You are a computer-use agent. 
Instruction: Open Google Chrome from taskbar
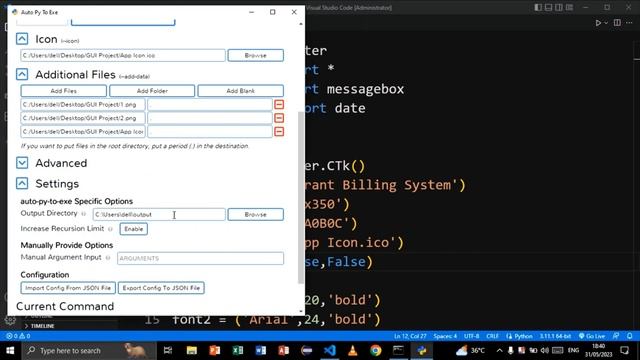click(376, 350)
